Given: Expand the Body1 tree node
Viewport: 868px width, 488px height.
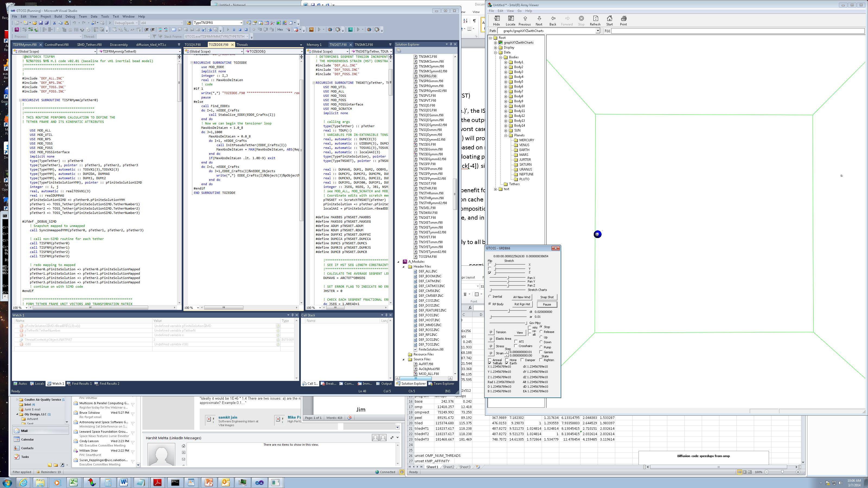Looking at the screenshot, I should 506,62.
